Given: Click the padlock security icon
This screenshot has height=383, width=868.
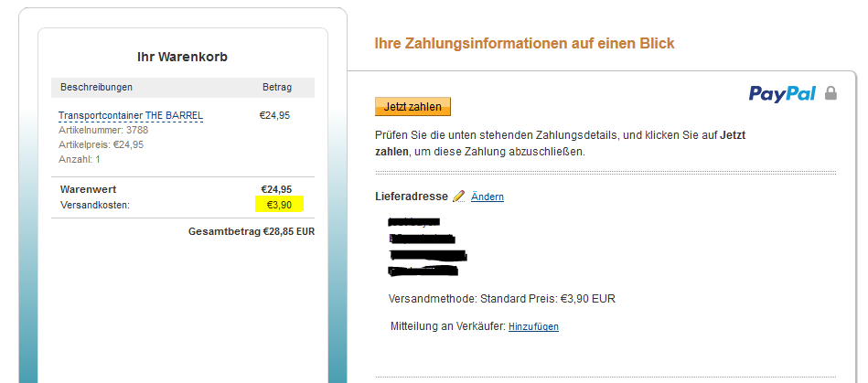Looking at the screenshot, I should coord(830,93).
